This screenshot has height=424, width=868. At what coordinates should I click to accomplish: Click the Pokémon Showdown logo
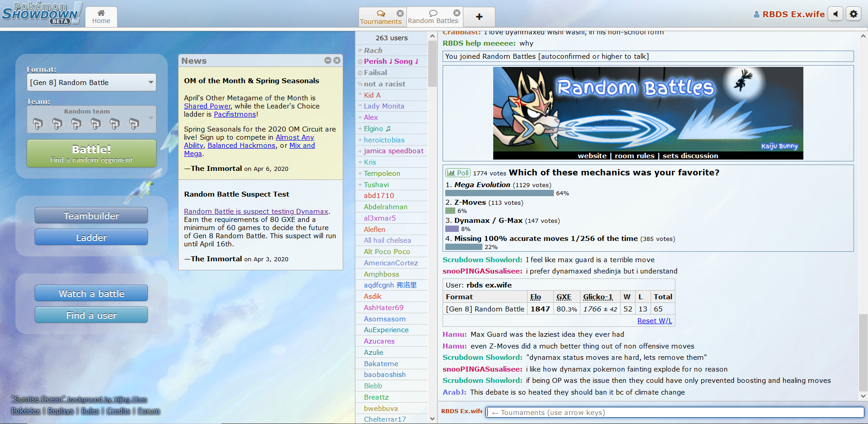click(42, 13)
